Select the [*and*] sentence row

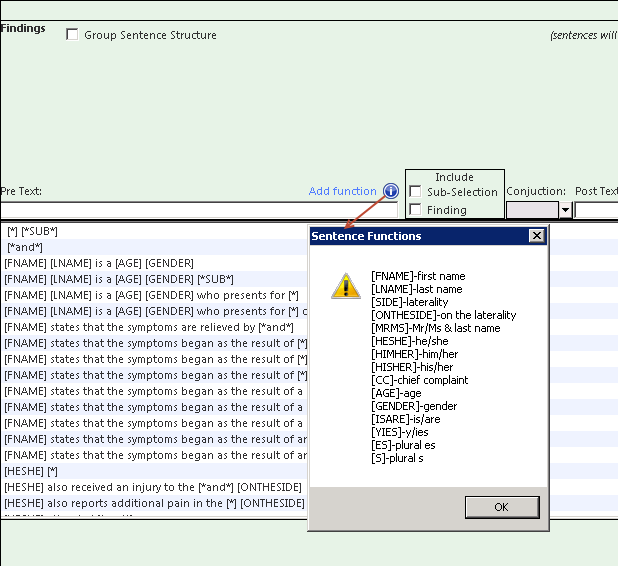pyautogui.click(x=154, y=247)
